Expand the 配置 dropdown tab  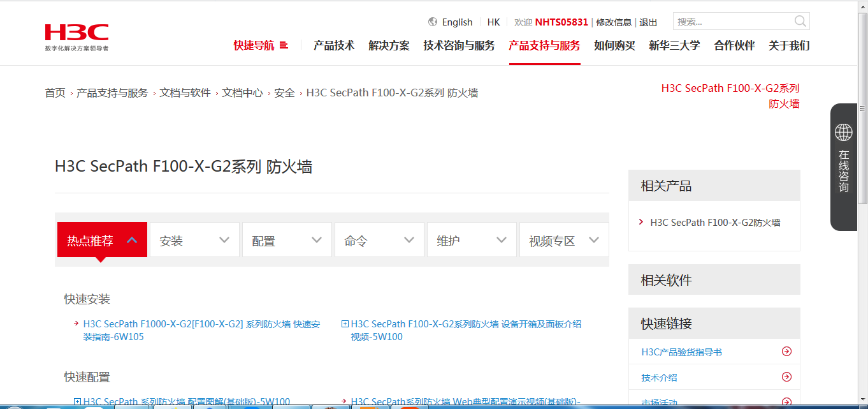[x=287, y=240]
